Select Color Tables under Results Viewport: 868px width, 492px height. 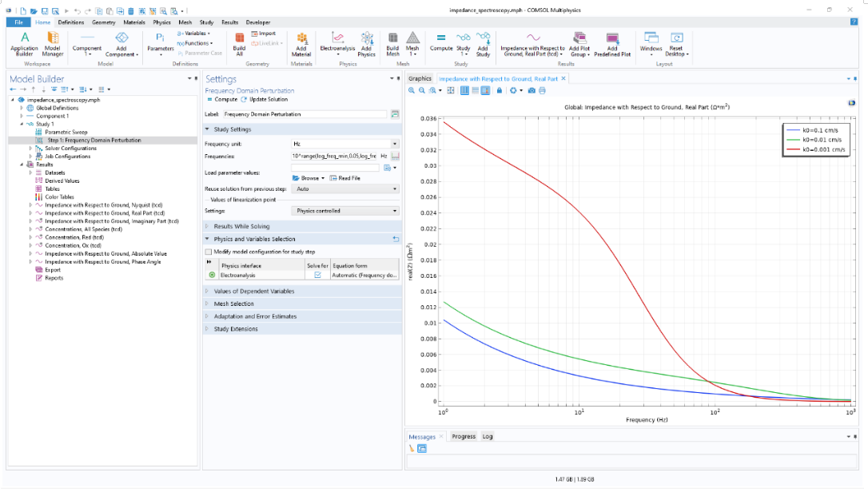(59, 197)
